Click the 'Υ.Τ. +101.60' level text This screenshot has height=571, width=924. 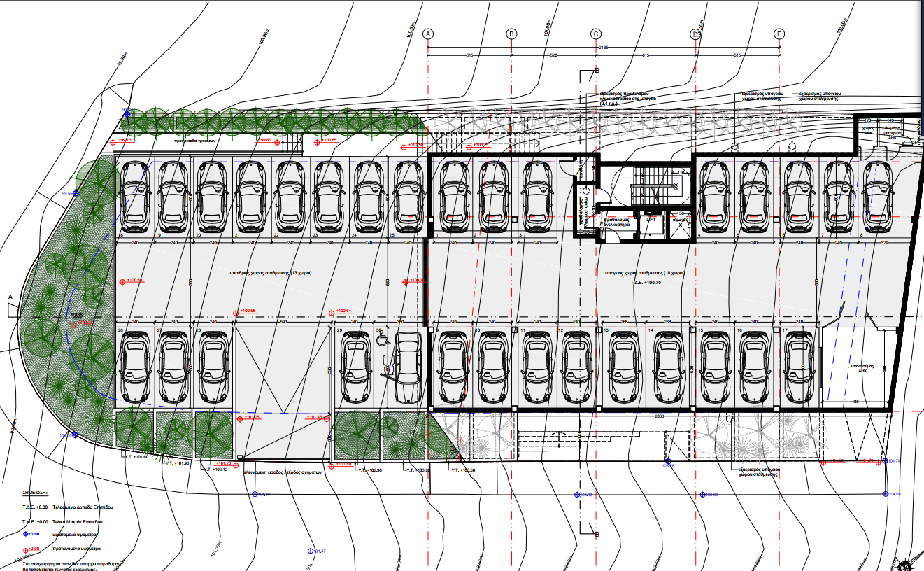pyautogui.click(x=136, y=457)
